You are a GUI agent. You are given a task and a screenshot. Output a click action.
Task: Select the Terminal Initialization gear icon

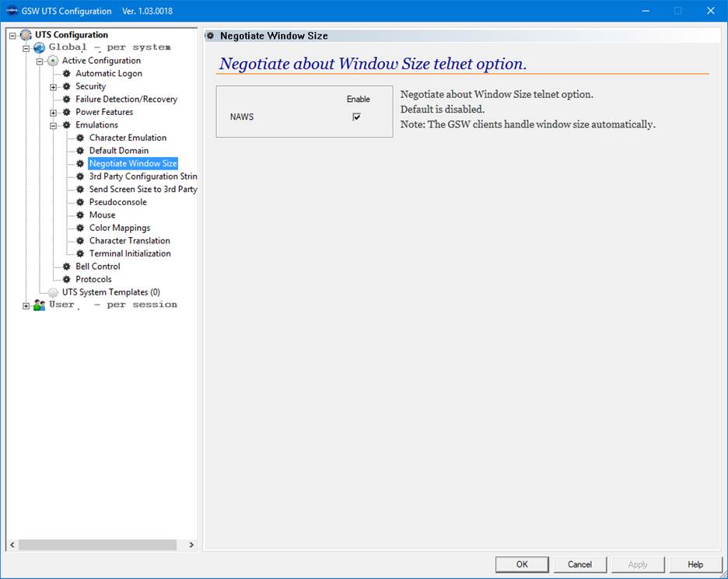tap(80, 254)
